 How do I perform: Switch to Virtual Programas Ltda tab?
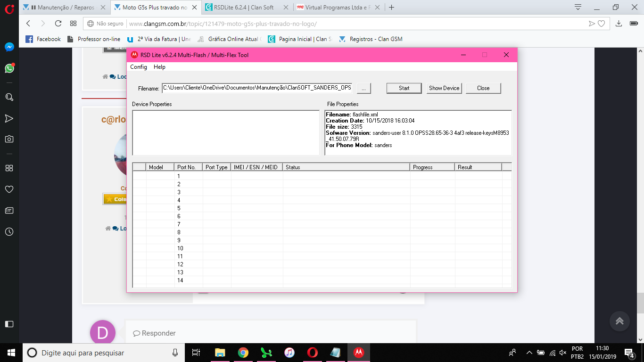338,8
